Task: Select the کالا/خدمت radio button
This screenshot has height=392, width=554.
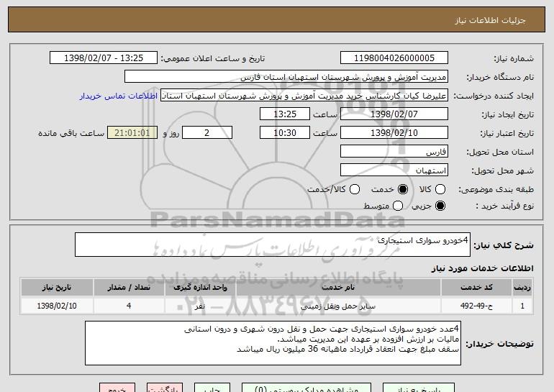Action: click(355, 189)
